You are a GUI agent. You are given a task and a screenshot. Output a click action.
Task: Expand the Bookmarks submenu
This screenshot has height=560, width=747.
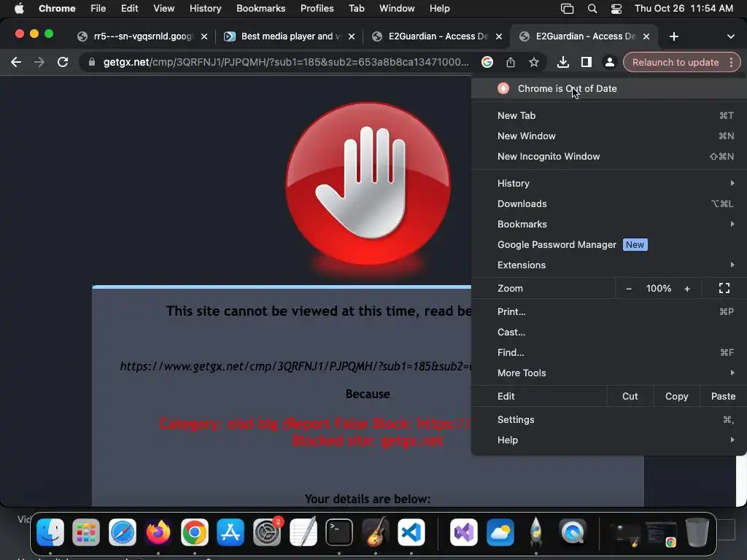[609, 225]
